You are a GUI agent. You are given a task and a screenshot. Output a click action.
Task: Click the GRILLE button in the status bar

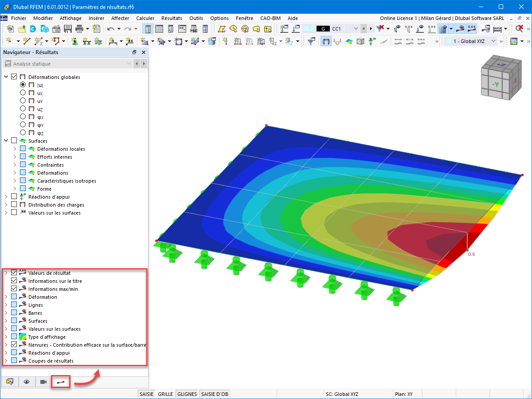165,394
